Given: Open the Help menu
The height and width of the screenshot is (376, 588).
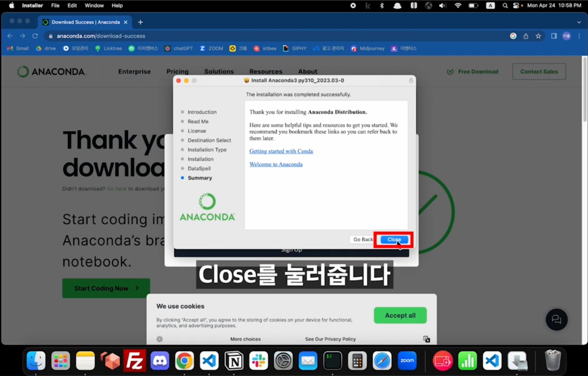Looking at the screenshot, I should click(117, 6).
